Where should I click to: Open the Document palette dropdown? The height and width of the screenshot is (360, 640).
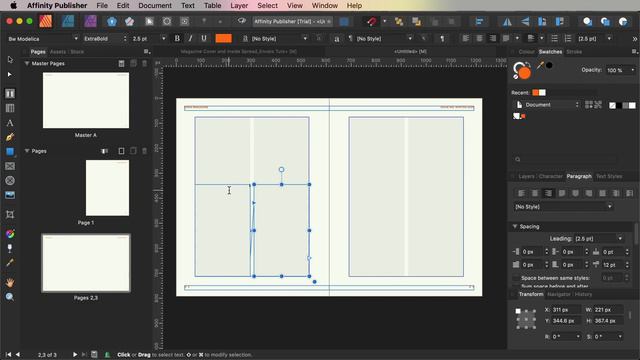coord(548,105)
